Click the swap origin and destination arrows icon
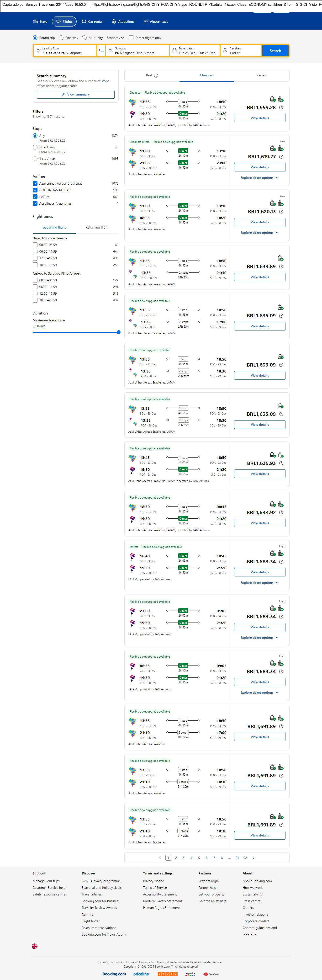322x980 pixels. pyautogui.click(x=101, y=51)
